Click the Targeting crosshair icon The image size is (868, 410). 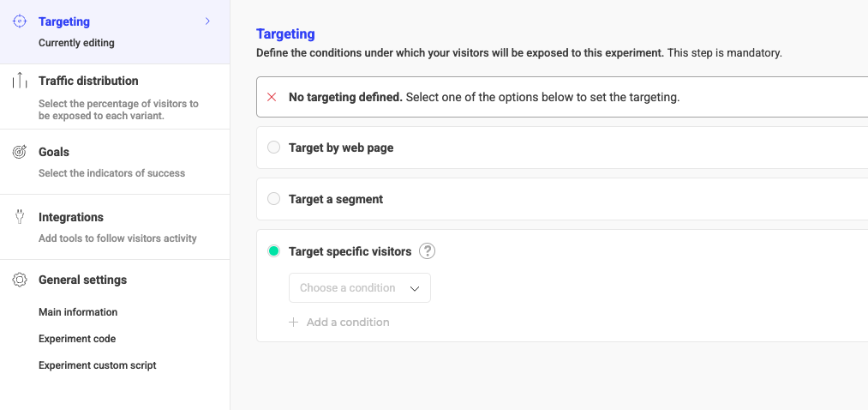pos(20,21)
